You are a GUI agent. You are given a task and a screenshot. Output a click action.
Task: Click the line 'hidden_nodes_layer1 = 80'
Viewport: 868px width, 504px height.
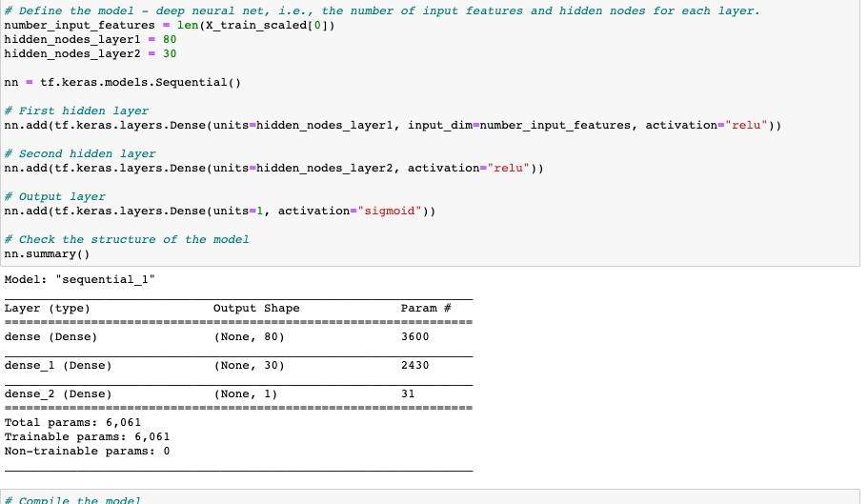click(91, 40)
